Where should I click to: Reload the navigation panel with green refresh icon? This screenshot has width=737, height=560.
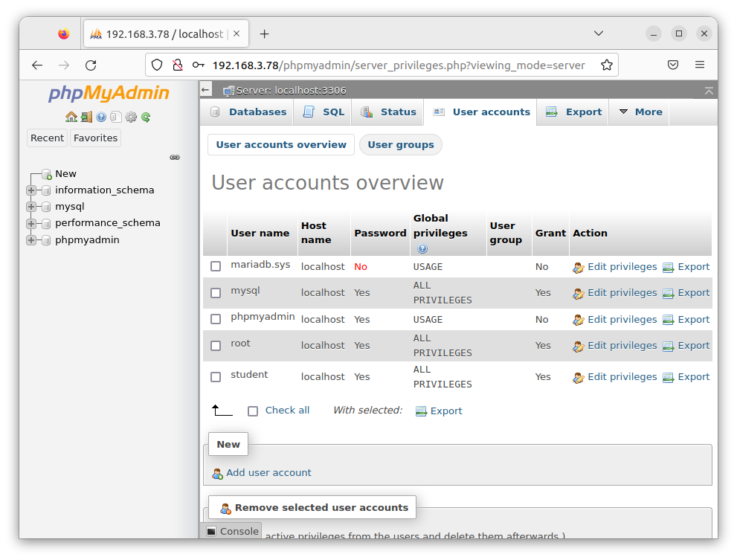[146, 117]
